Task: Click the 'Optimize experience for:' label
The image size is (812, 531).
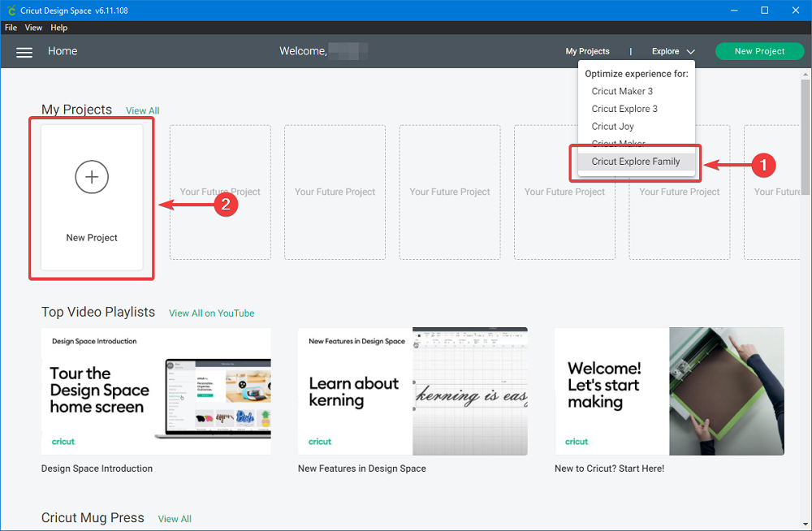Action: 637,74
